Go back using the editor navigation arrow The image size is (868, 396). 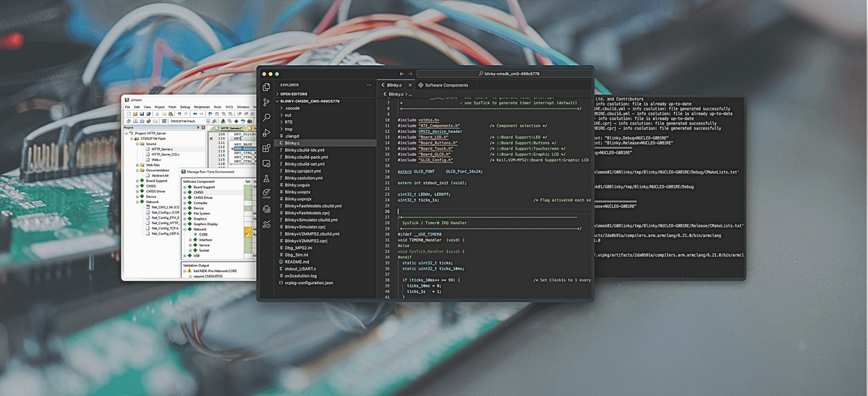[401, 74]
